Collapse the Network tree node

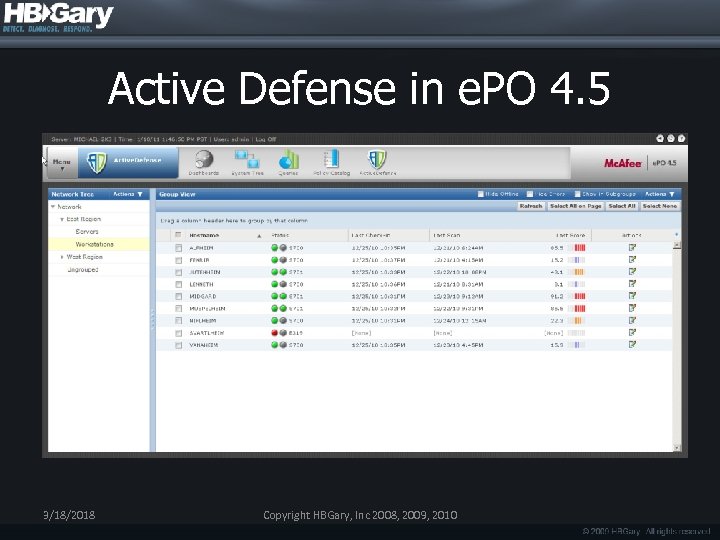[x=53, y=207]
